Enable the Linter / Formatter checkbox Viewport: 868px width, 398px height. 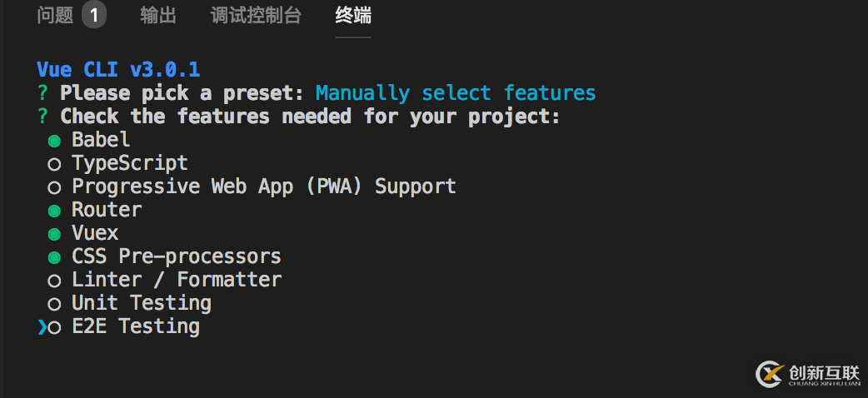click(55, 281)
